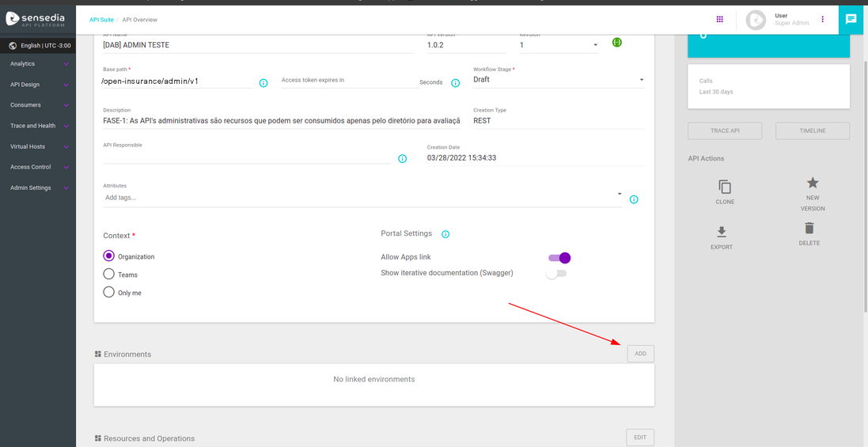Click the Clone API icon
This screenshot has width=868, height=447.
click(725, 188)
